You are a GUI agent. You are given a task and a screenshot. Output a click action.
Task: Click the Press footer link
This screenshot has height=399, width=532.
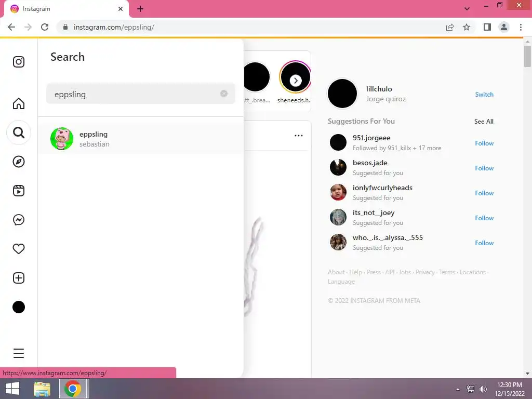click(374, 272)
